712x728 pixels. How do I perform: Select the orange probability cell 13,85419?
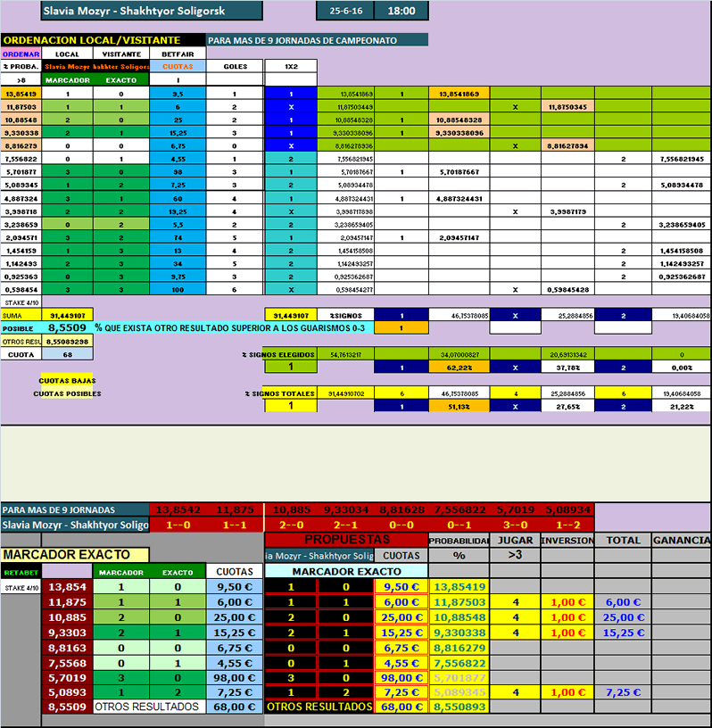(x=21, y=94)
